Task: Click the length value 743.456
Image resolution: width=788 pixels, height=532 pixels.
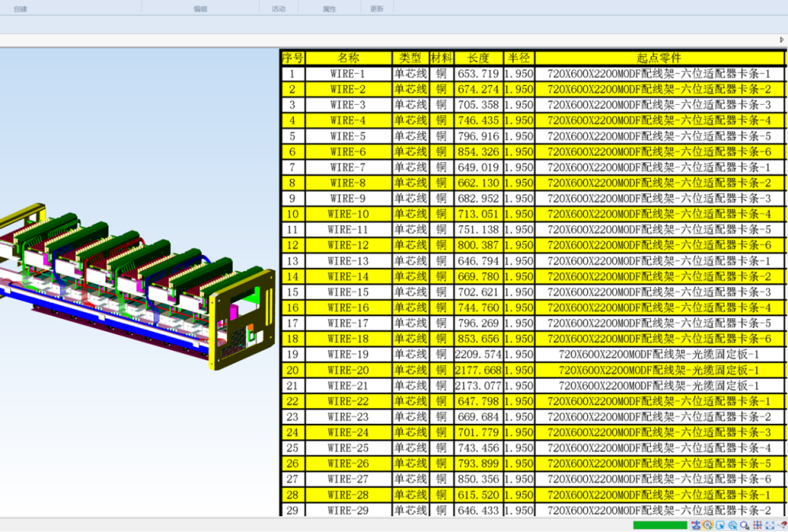Action: [478, 448]
